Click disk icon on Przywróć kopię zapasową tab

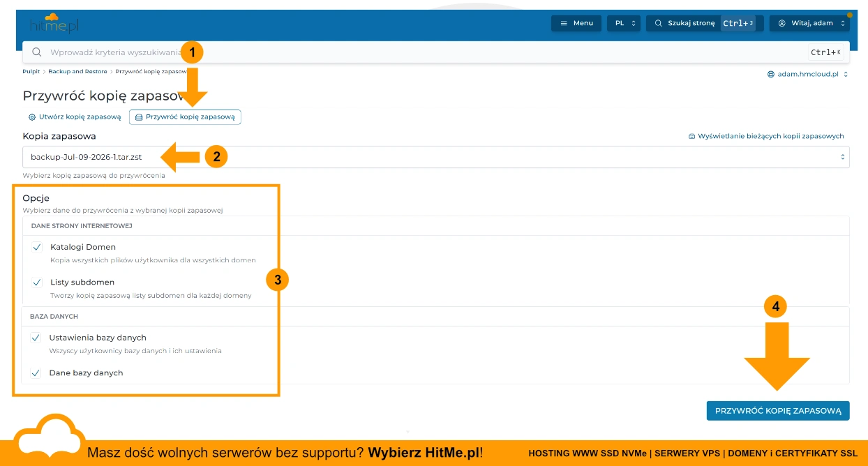pyautogui.click(x=139, y=117)
